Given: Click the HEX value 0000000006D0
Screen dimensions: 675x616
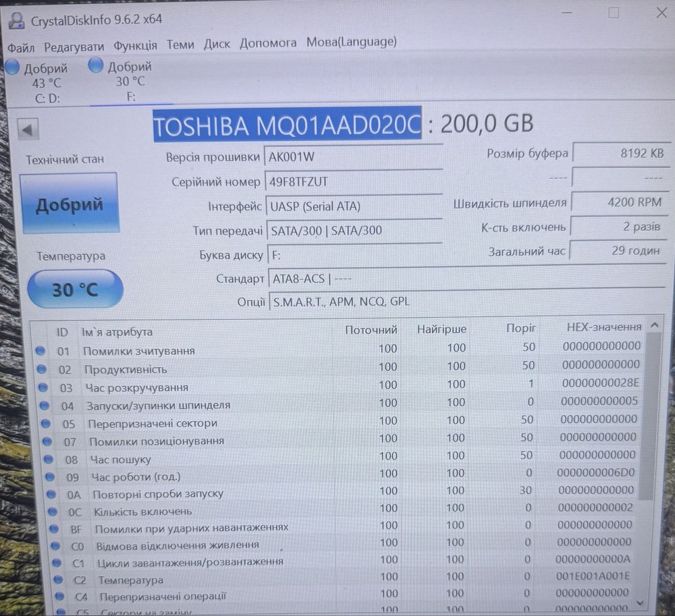Looking at the screenshot, I should [x=596, y=472].
